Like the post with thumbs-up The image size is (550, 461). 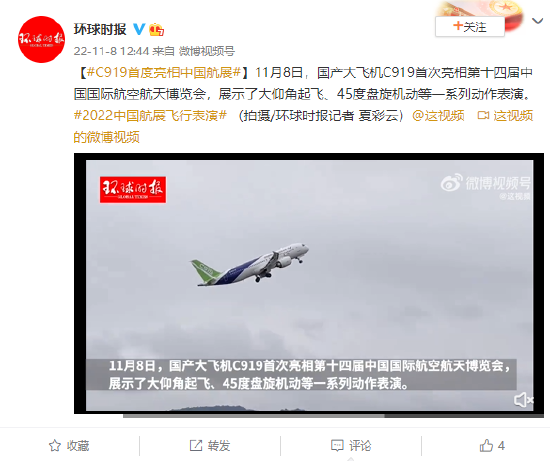pyautogui.click(x=492, y=446)
